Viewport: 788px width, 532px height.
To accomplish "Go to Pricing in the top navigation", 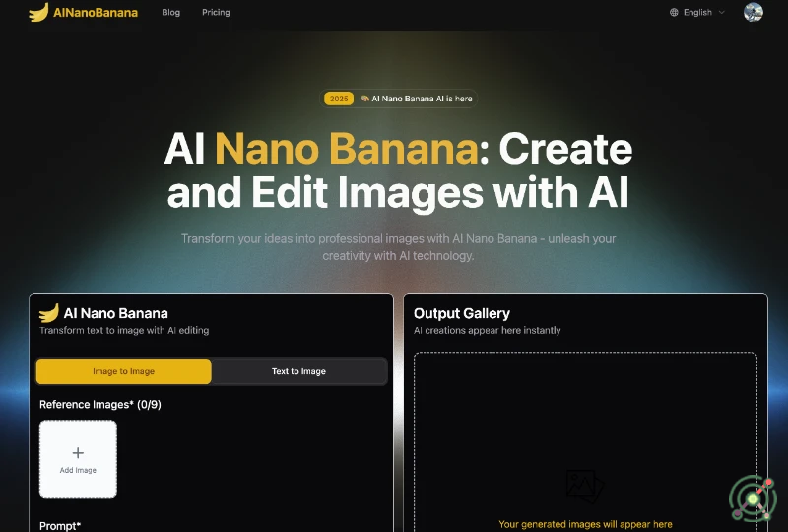I will [x=216, y=13].
